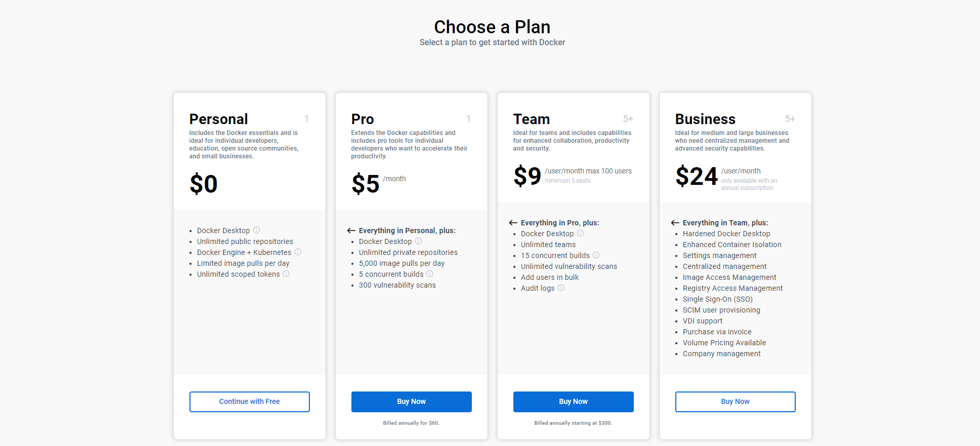Click the Personal plan heading
This screenshot has width=980, height=446.
(219, 119)
